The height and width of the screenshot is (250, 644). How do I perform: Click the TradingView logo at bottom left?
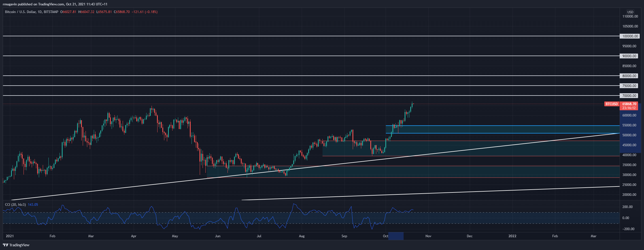pos(16,245)
